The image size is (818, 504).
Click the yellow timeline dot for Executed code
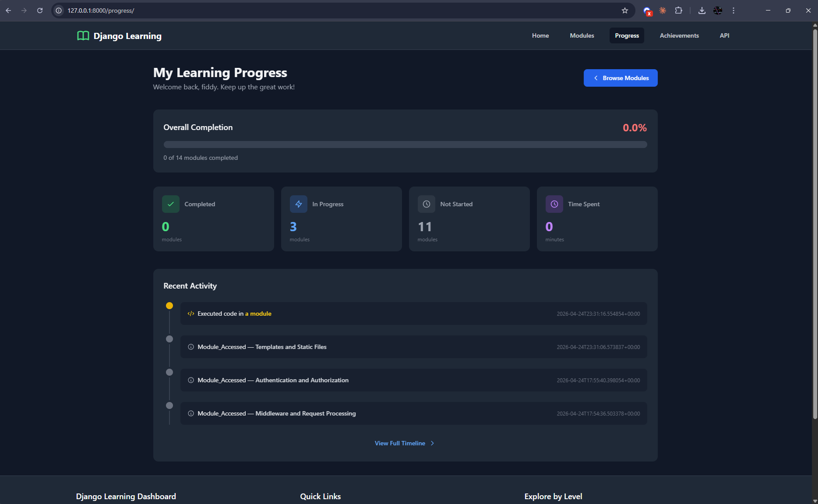[169, 306]
